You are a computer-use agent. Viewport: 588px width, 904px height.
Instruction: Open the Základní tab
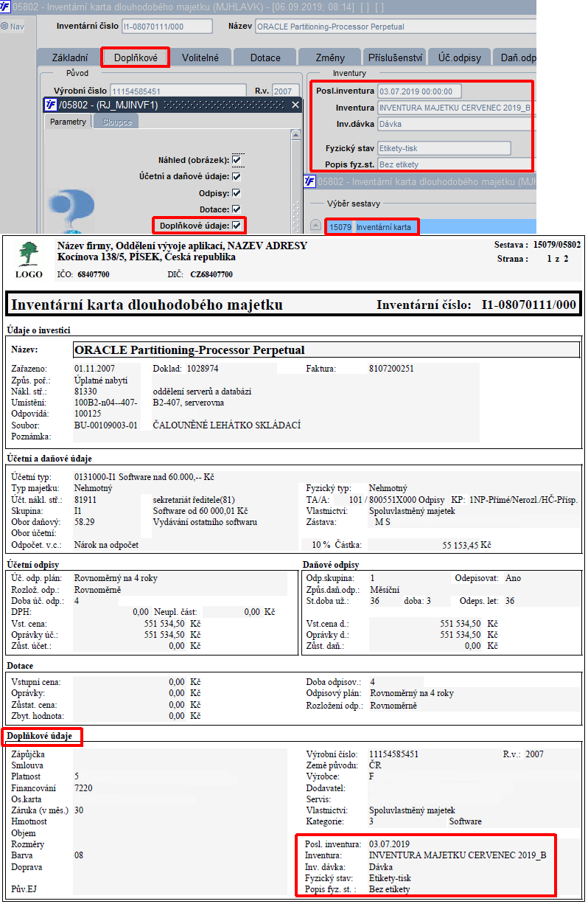pos(69,57)
